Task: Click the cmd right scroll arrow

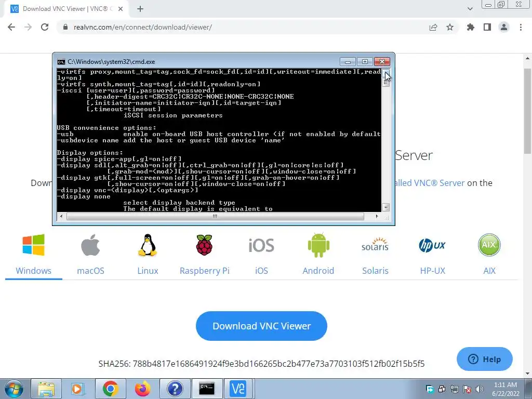Action: pyautogui.click(x=377, y=216)
